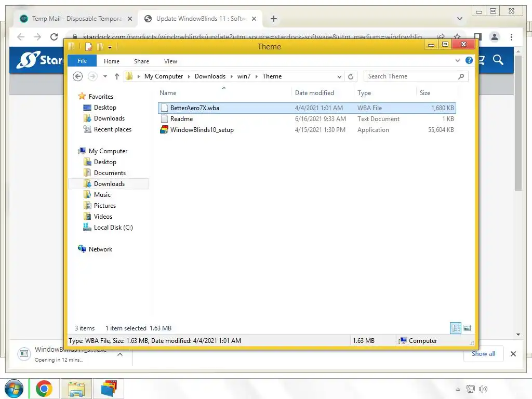Click the search magnifier in Explorer
The width and height of the screenshot is (532, 399).
461,76
